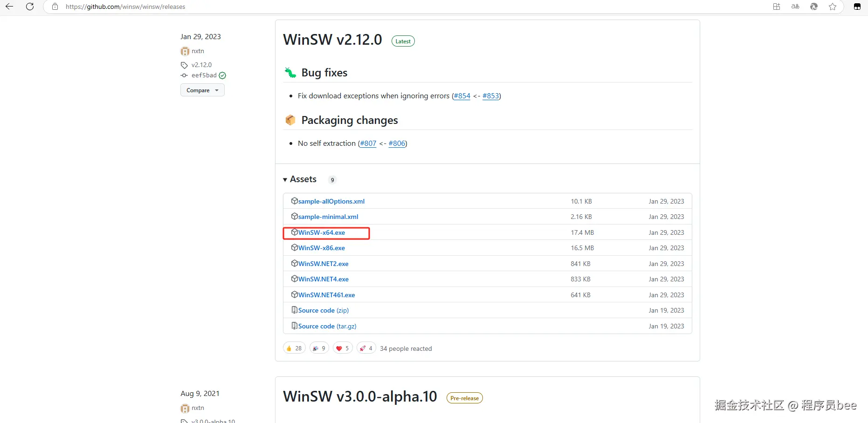Select the 16.5 MB size of WinSW-x86.exe
This screenshot has height=423, width=868.
coord(582,248)
